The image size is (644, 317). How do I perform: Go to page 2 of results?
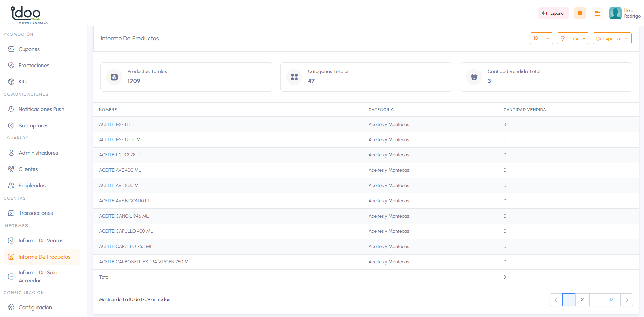coord(582,300)
